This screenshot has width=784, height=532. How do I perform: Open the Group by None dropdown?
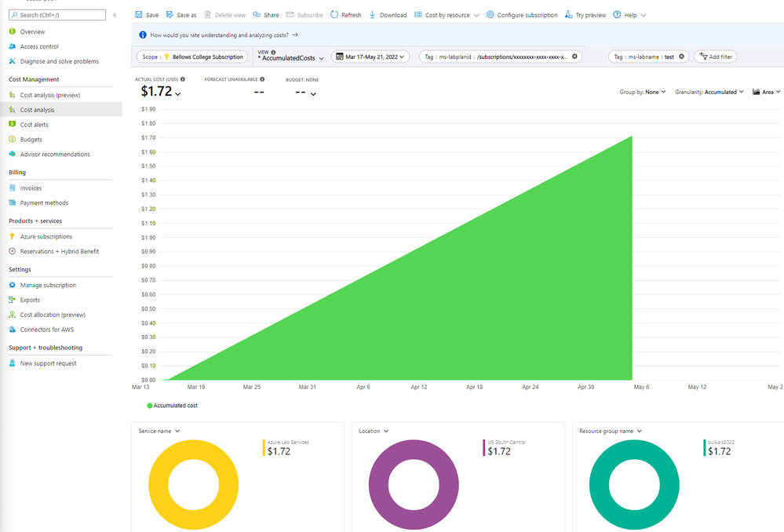(643, 92)
